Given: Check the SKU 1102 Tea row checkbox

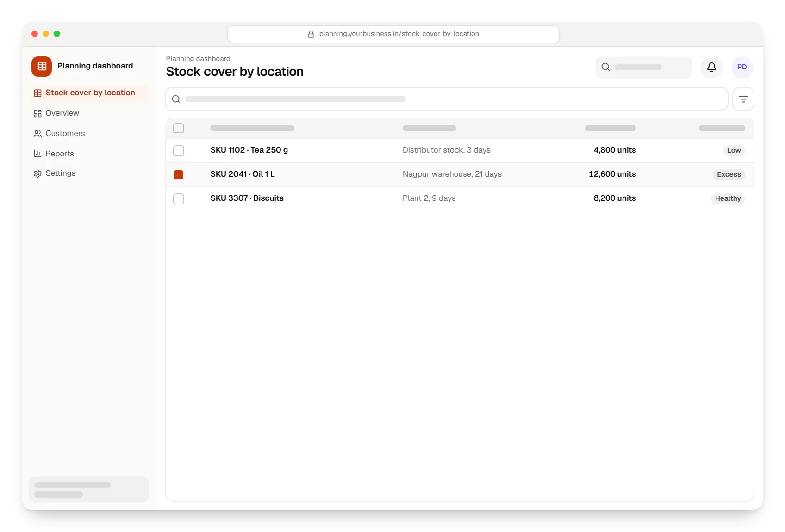Looking at the screenshot, I should pos(179,150).
